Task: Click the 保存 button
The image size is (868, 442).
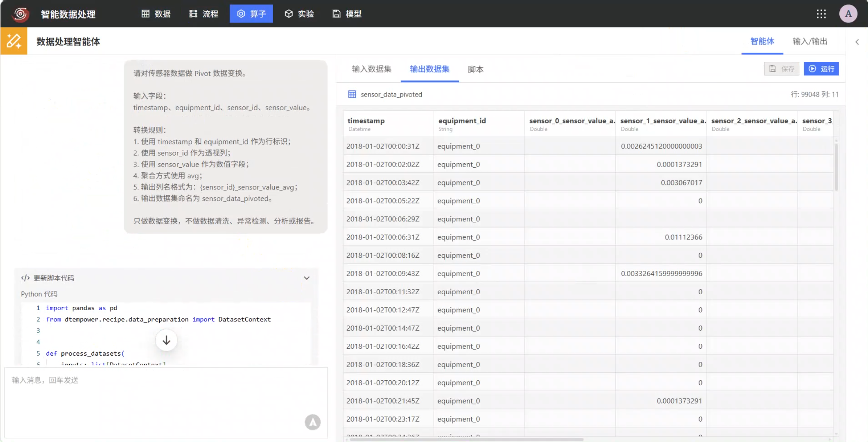Action: 782,69
